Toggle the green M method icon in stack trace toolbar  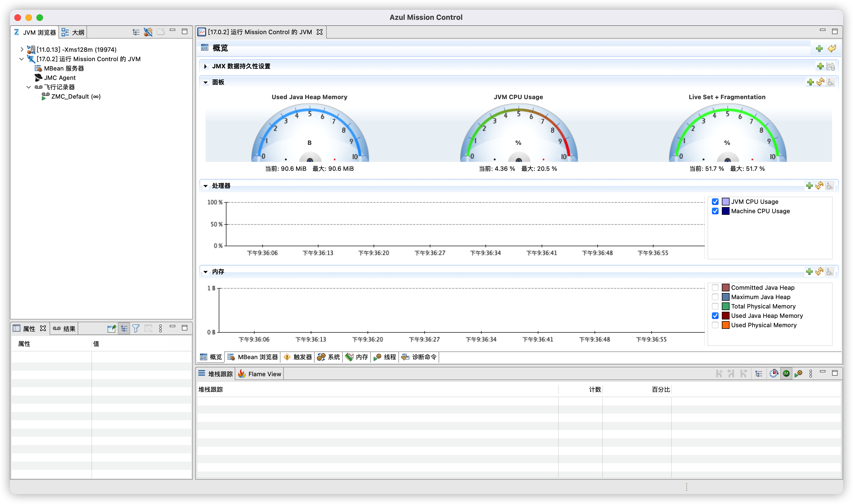(786, 373)
